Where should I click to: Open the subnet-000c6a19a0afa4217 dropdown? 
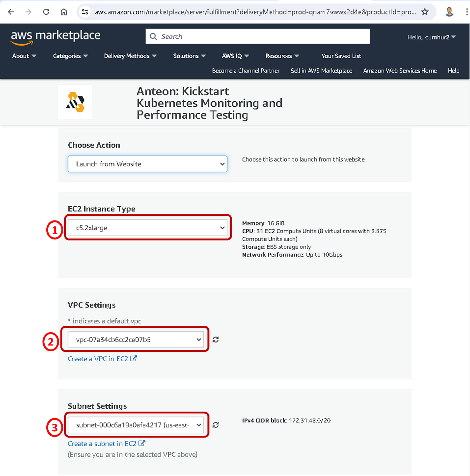[x=136, y=425]
